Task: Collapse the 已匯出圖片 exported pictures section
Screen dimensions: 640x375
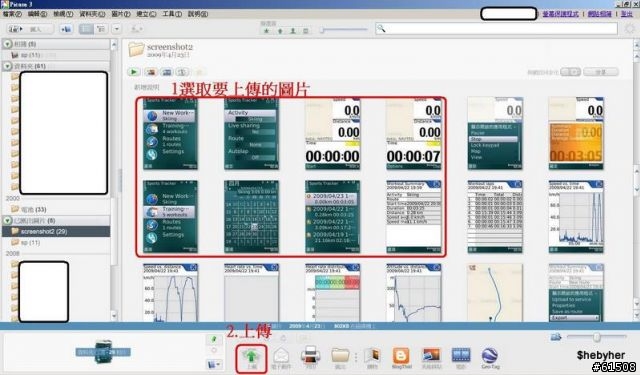Action: pos(7,220)
